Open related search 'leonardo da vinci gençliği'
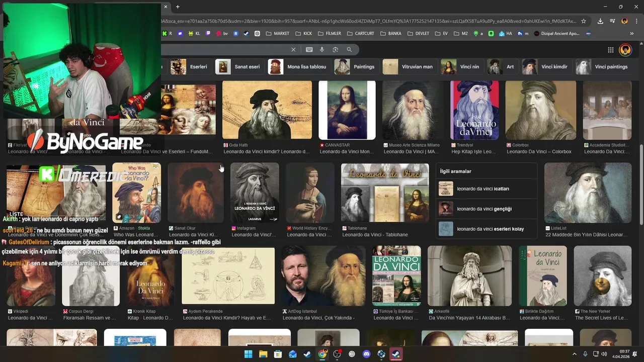This screenshot has width=644, height=362. (x=486, y=209)
